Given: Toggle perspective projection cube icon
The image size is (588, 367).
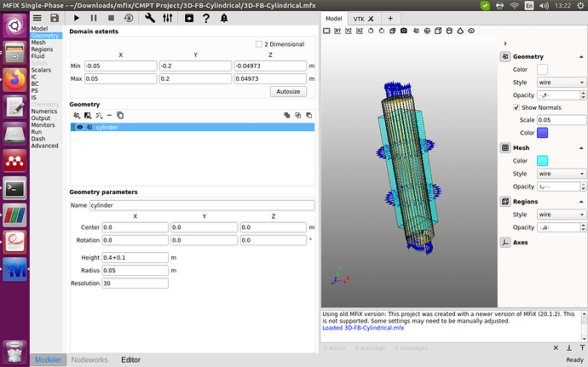Looking at the screenshot, I should click(393, 31).
